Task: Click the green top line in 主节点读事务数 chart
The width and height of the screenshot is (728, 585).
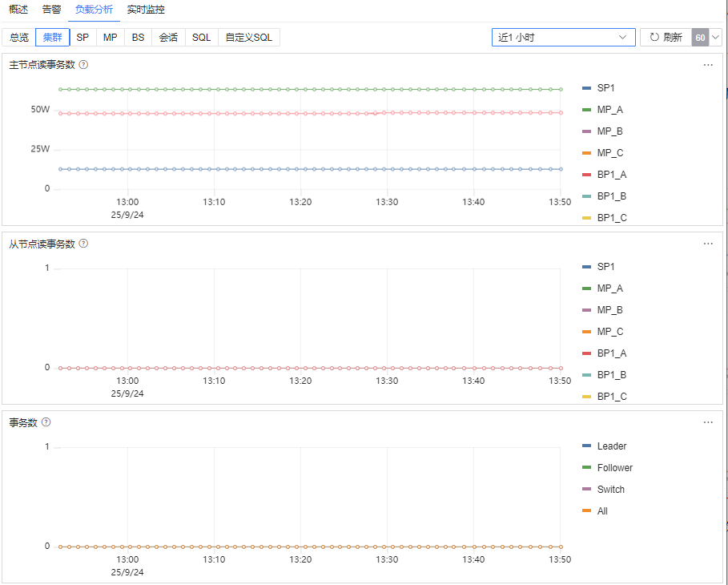Action: coord(310,89)
